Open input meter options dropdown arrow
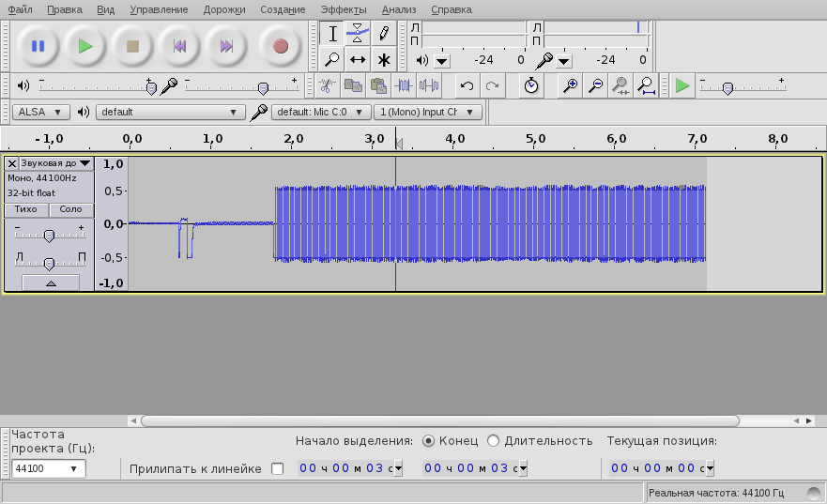The image size is (827, 504). click(x=564, y=62)
